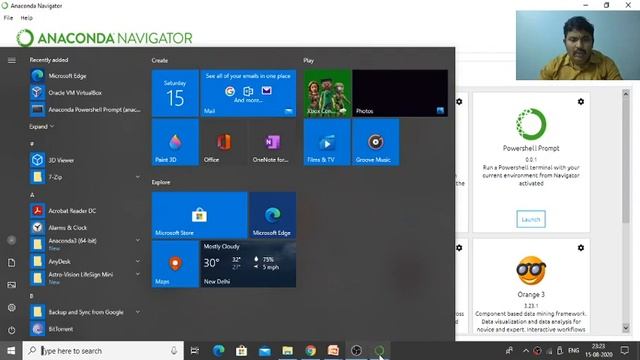This screenshot has height=360, width=640.
Task: Open Acrobat Reader DC from app list
Action: coord(85,211)
